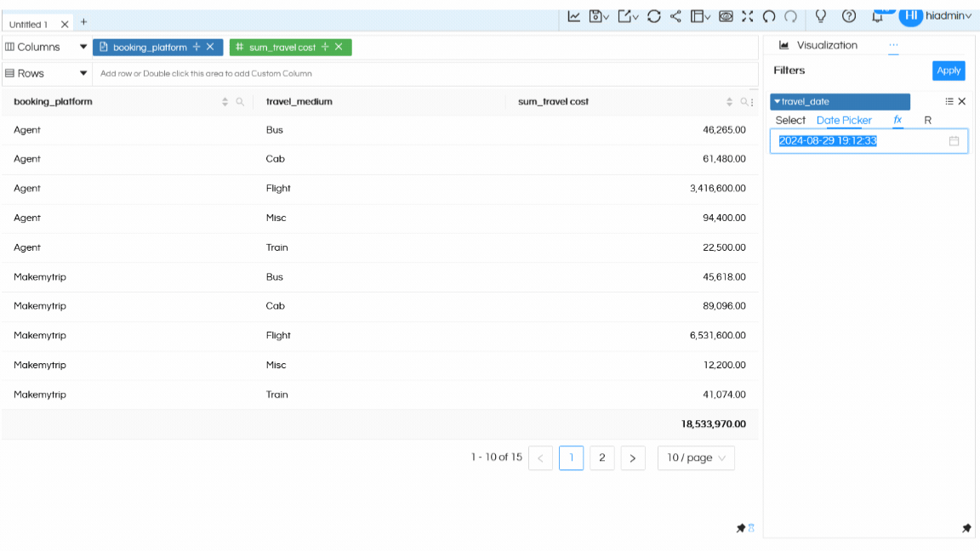980x551 pixels.
Task: Open help question mark icon
Action: [849, 16]
